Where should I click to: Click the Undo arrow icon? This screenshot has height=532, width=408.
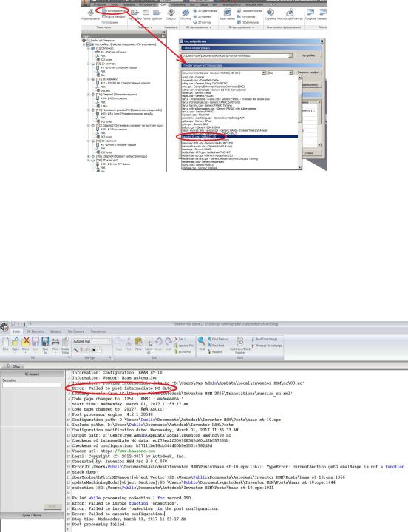coord(158,342)
